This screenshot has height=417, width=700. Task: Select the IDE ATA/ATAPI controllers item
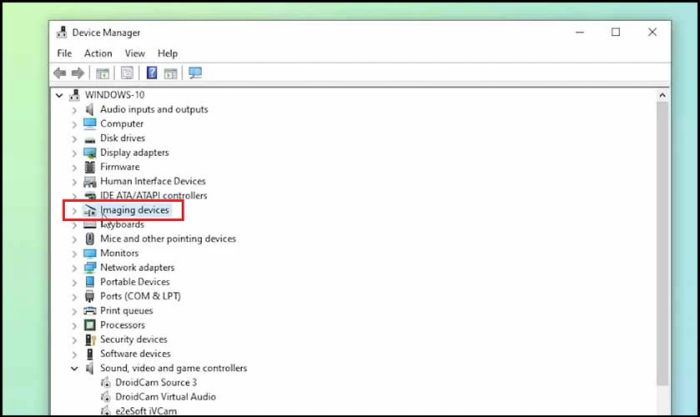(154, 196)
